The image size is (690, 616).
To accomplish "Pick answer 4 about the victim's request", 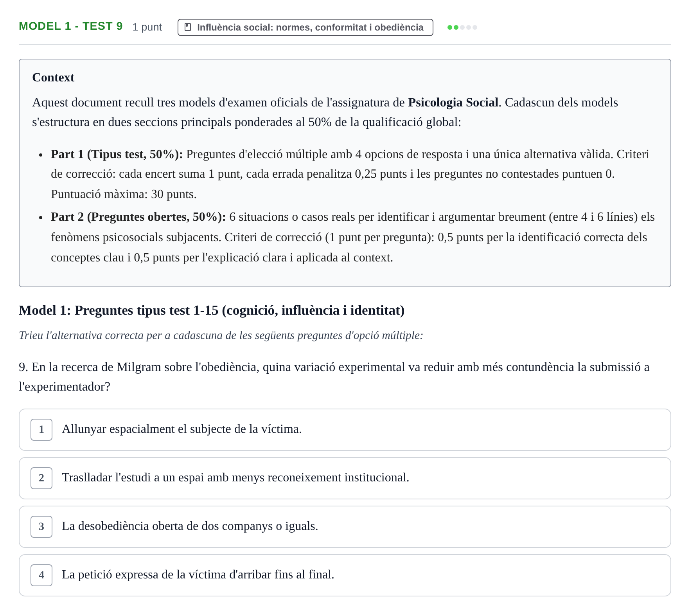I will click(345, 575).
